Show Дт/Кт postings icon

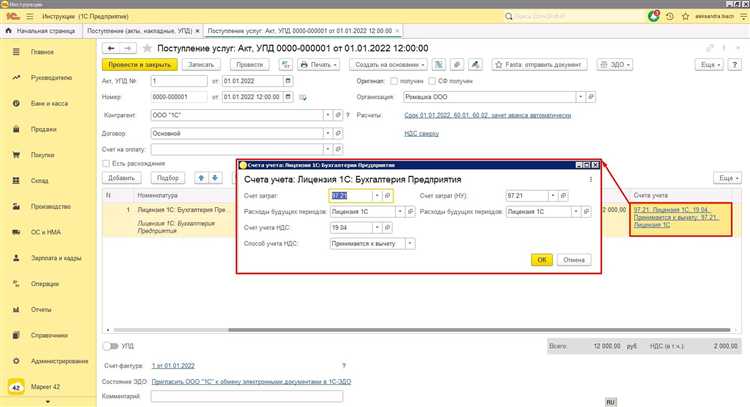(286, 65)
